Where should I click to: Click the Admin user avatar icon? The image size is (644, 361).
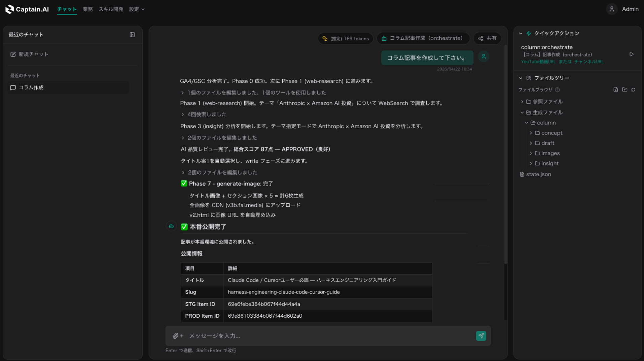pyautogui.click(x=612, y=9)
